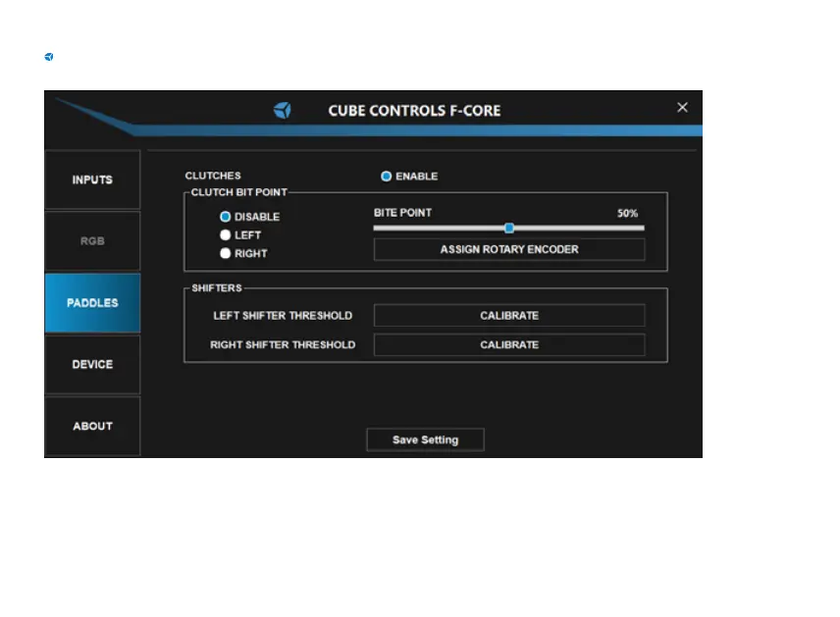Click the Cube Controls logo in title bar
Screen dimensions: 840x617
pyautogui.click(x=283, y=110)
